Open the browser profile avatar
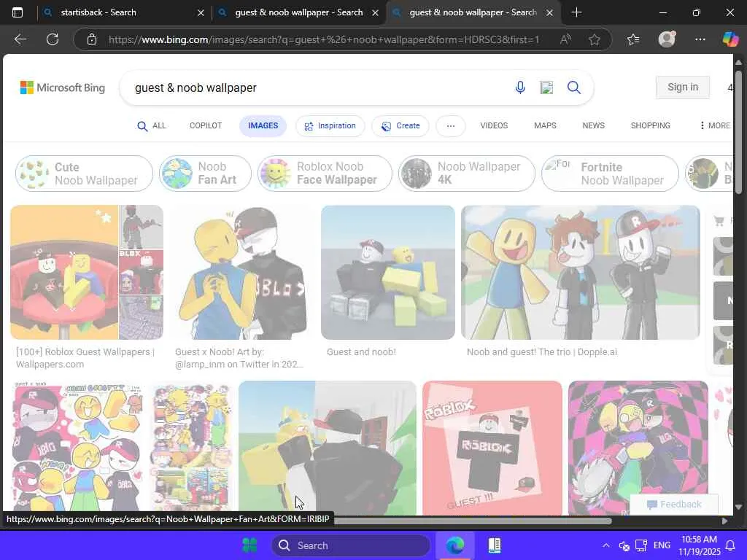 [667, 39]
